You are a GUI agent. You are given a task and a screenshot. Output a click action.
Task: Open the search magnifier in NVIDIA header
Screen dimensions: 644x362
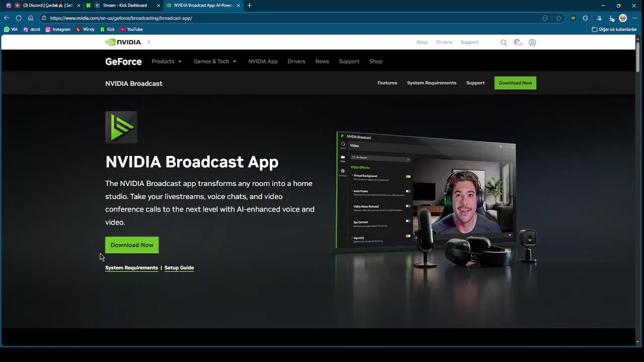coord(504,42)
